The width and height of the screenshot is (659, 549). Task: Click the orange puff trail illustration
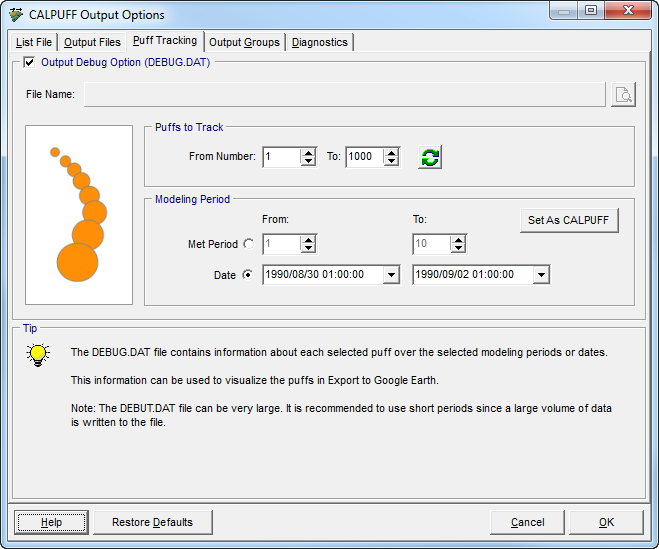[79, 215]
